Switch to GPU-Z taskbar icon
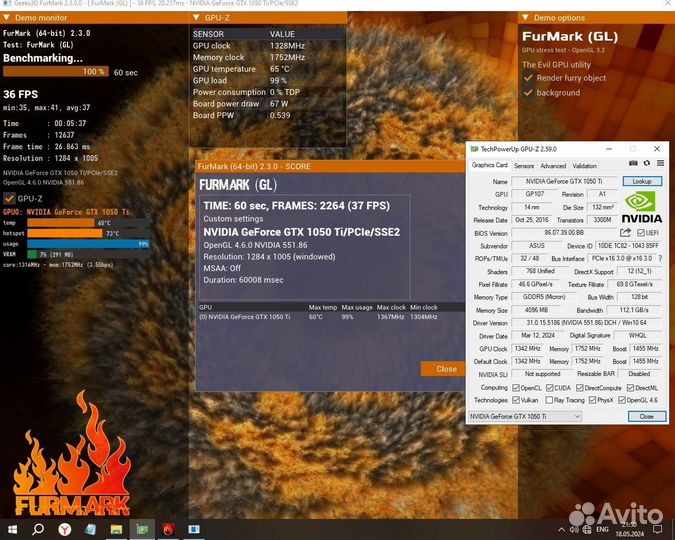675x540 pixels. 142,529
